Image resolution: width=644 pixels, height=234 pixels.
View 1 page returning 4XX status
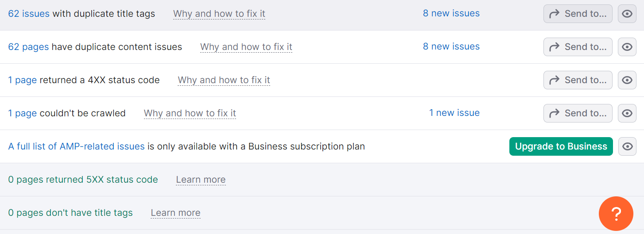[x=22, y=80]
